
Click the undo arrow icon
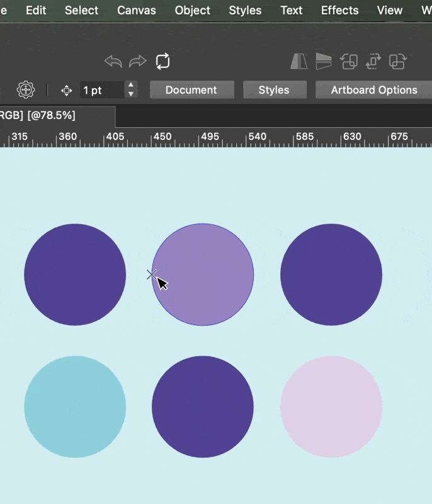(x=113, y=61)
